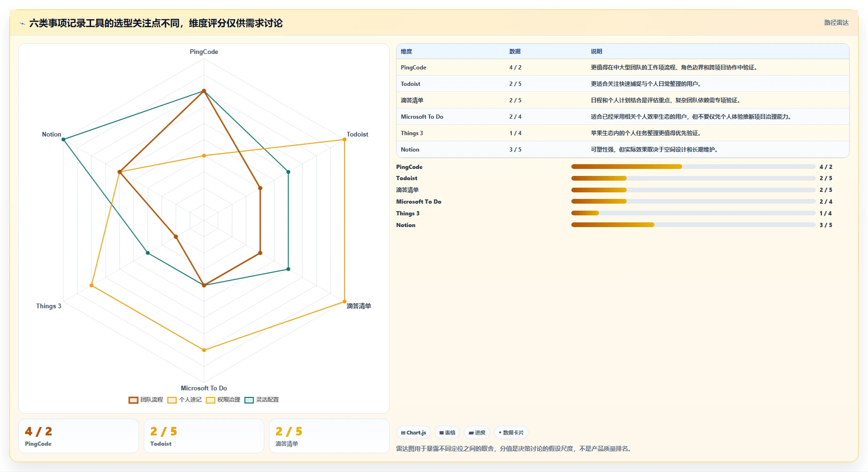The width and height of the screenshot is (868, 472).
Task: Click the PingCode axis label on radar
Action: [x=204, y=52]
